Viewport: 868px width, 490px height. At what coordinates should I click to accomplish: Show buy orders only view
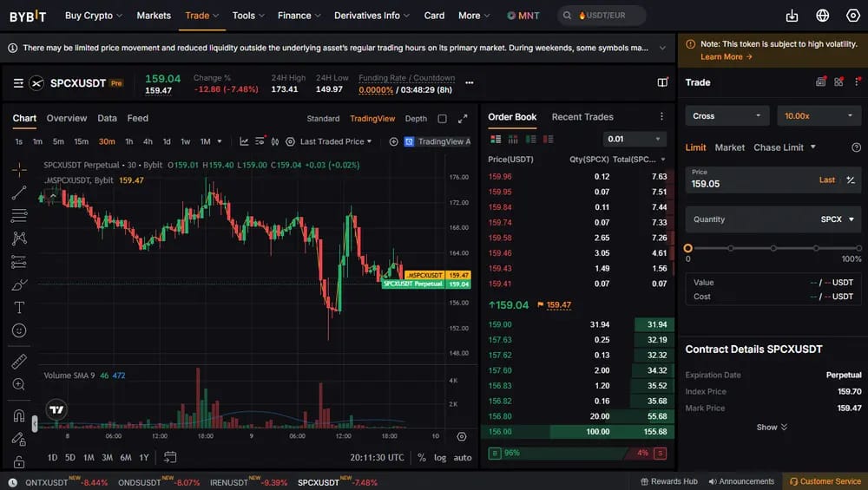[531, 139]
